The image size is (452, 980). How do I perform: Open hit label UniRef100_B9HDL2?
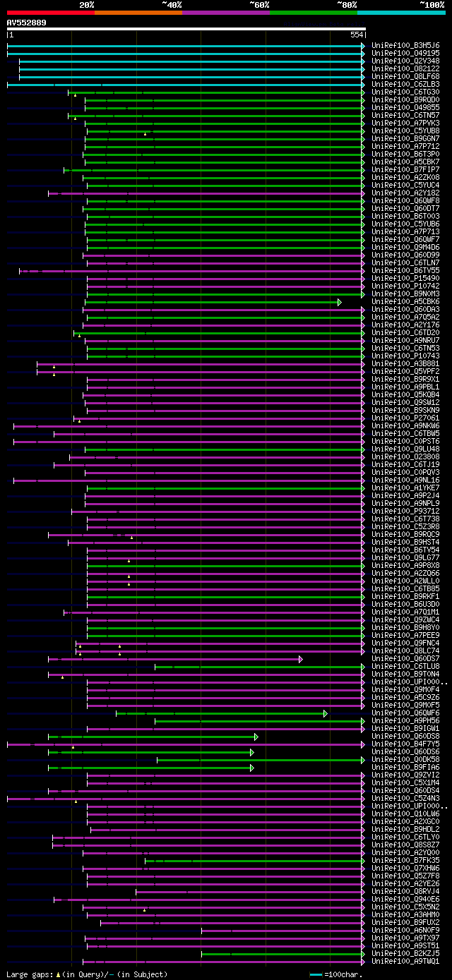pos(405,830)
